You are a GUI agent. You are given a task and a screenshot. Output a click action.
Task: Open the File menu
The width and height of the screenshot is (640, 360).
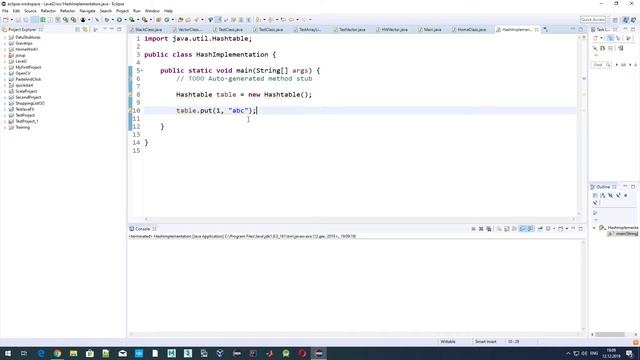[5, 11]
